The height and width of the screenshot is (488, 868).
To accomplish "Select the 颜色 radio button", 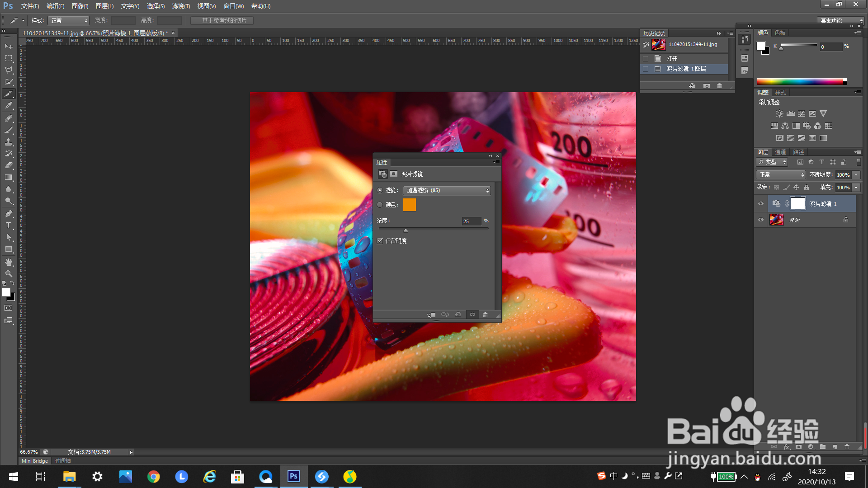I will point(380,205).
